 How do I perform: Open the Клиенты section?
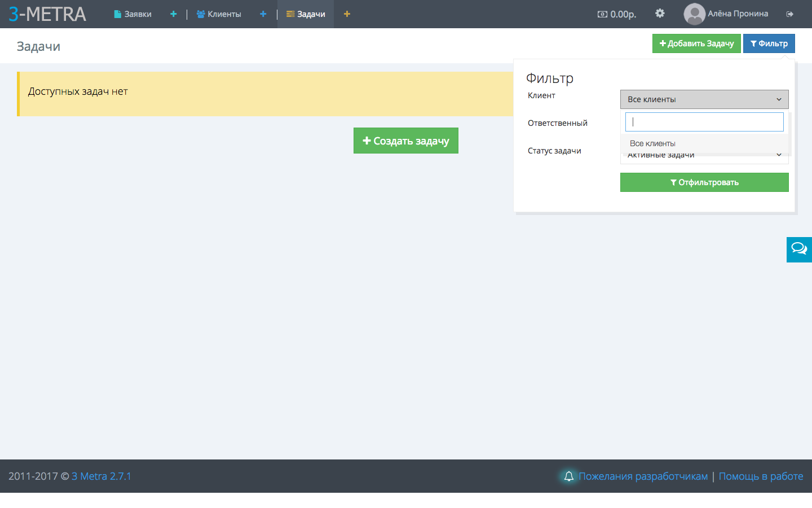(x=219, y=14)
